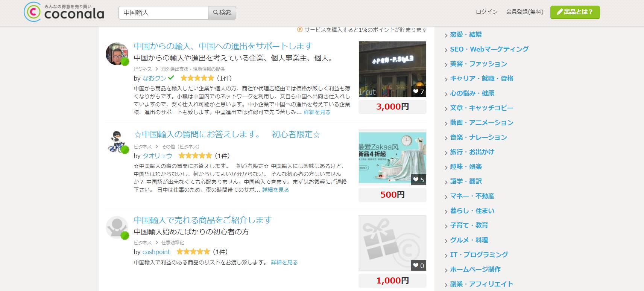Click subtitle 中国輸入始めたばかりの初心者の方
The width and height of the screenshot is (644, 291).
pyautogui.click(x=191, y=232)
